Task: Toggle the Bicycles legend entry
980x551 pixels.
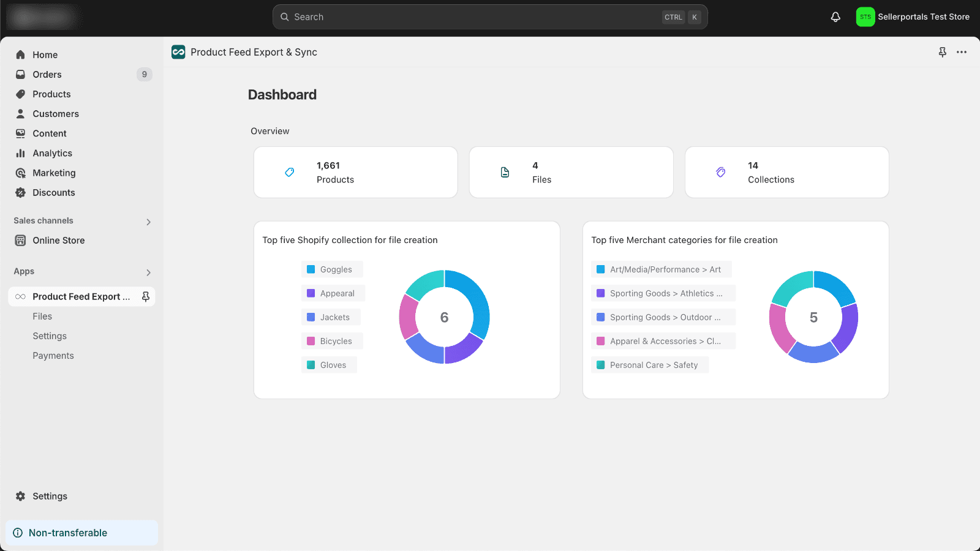Action: point(331,341)
